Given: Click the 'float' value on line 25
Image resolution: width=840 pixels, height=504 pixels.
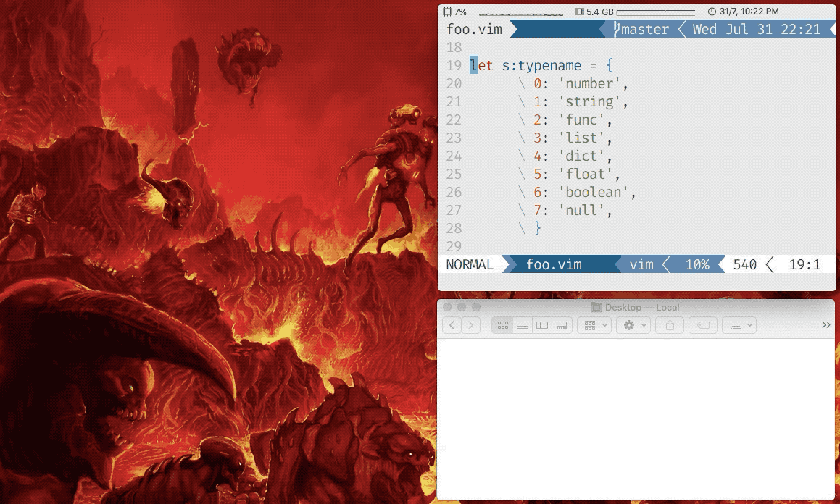Looking at the screenshot, I should (x=585, y=174).
